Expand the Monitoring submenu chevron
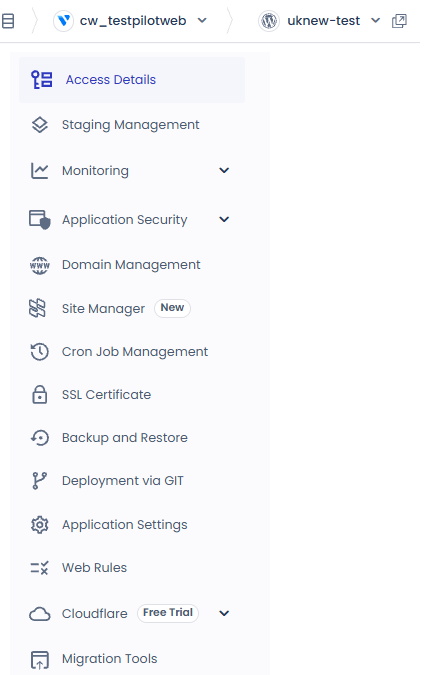430x675 pixels. [224, 170]
